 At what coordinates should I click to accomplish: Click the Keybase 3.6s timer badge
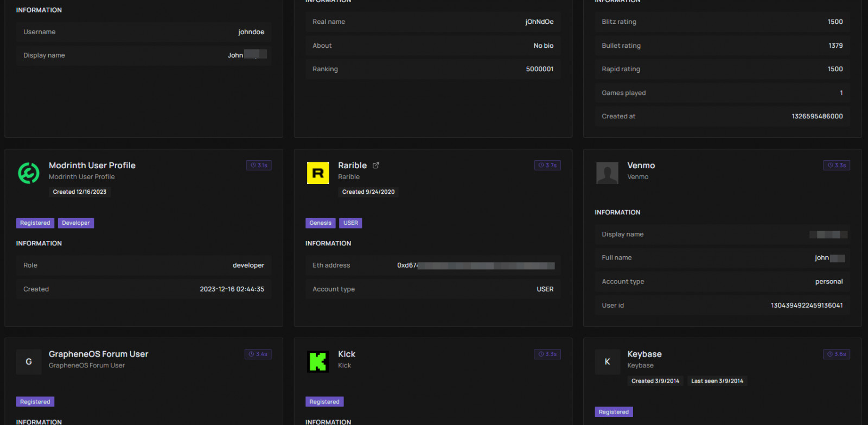pos(837,354)
